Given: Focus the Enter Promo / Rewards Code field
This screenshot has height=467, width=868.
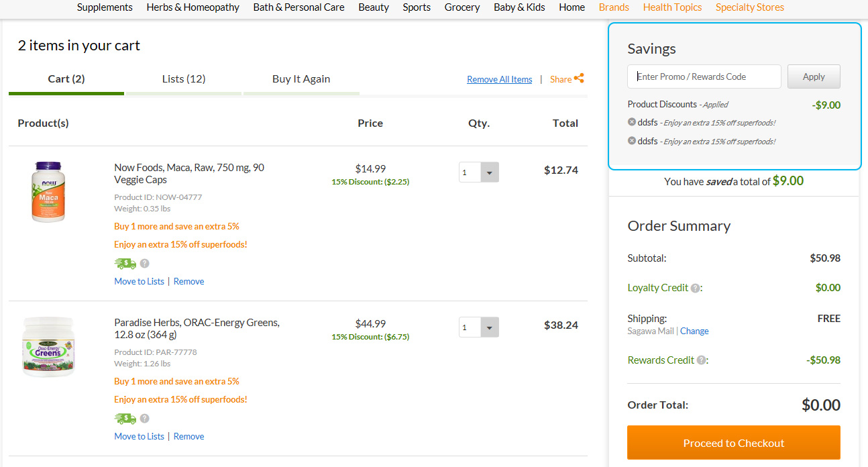Looking at the screenshot, I should click(x=704, y=76).
